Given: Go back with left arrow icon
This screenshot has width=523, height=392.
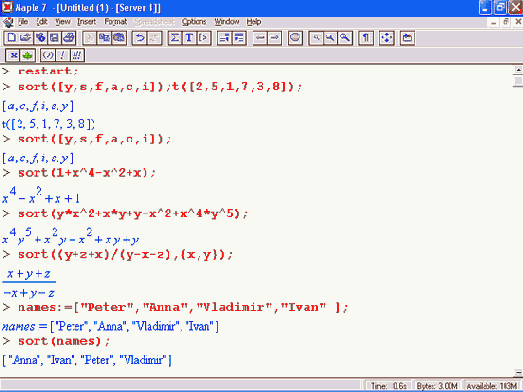Looking at the screenshot, I should pyautogui.click(x=260, y=38).
